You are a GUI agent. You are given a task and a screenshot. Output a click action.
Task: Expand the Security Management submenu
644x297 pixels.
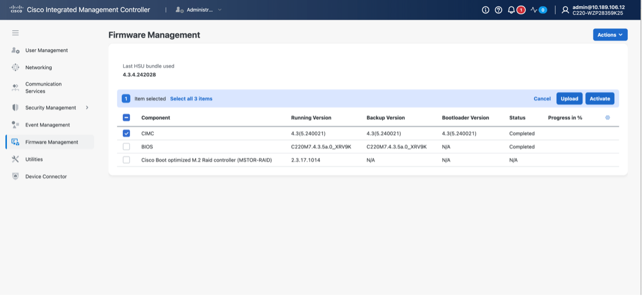click(87, 108)
